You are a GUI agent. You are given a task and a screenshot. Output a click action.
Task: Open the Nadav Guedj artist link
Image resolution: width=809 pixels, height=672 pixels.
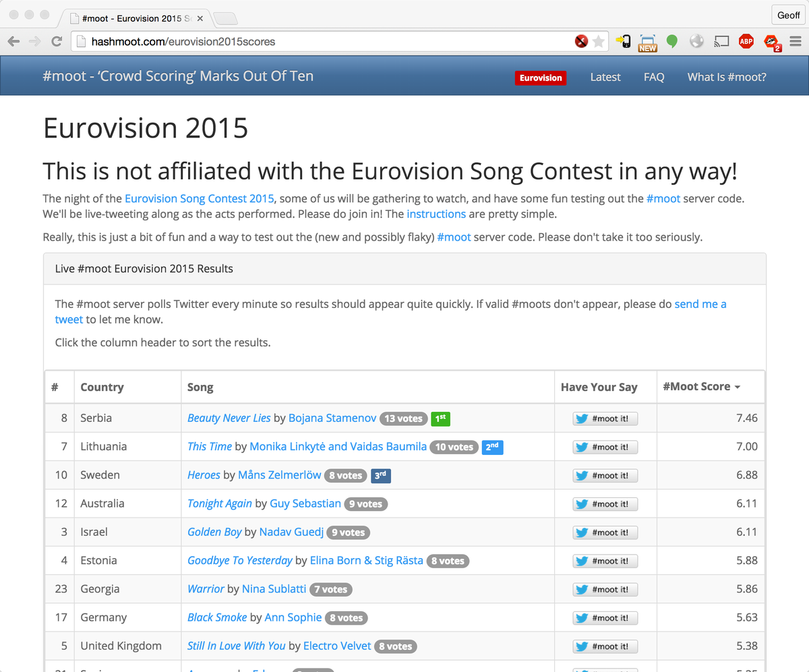[291, 532]
